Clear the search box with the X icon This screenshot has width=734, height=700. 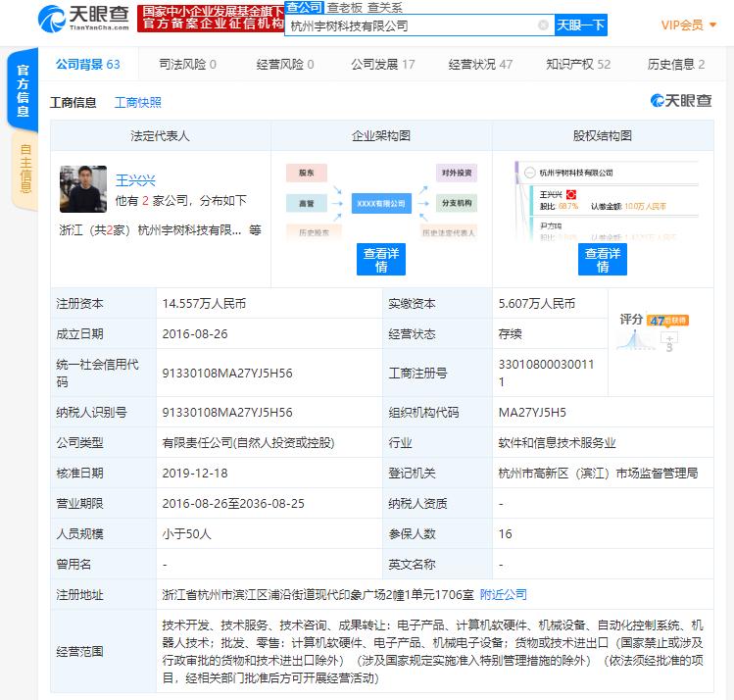tap(543, 25)
